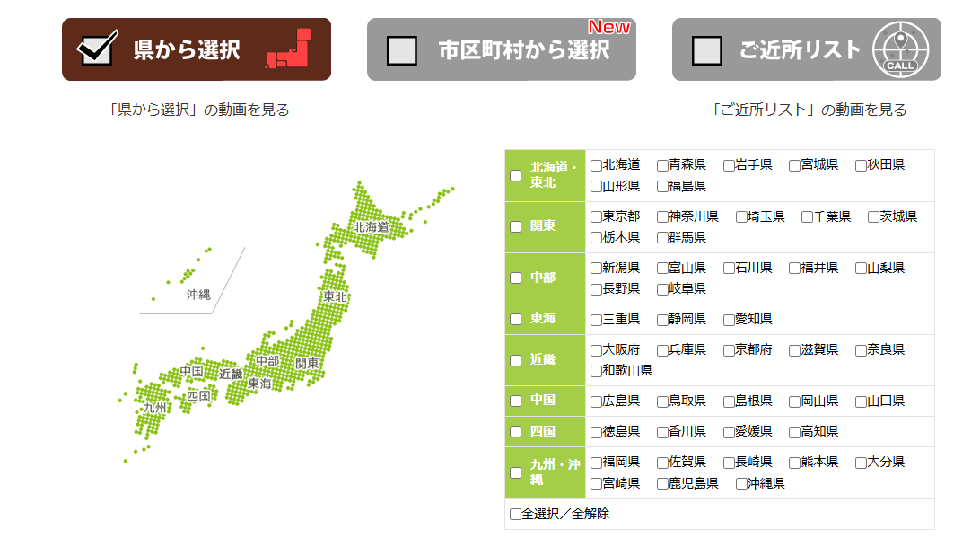Check the 中部 region checkbox
980x547 pixels.
[x=516, y=278]
